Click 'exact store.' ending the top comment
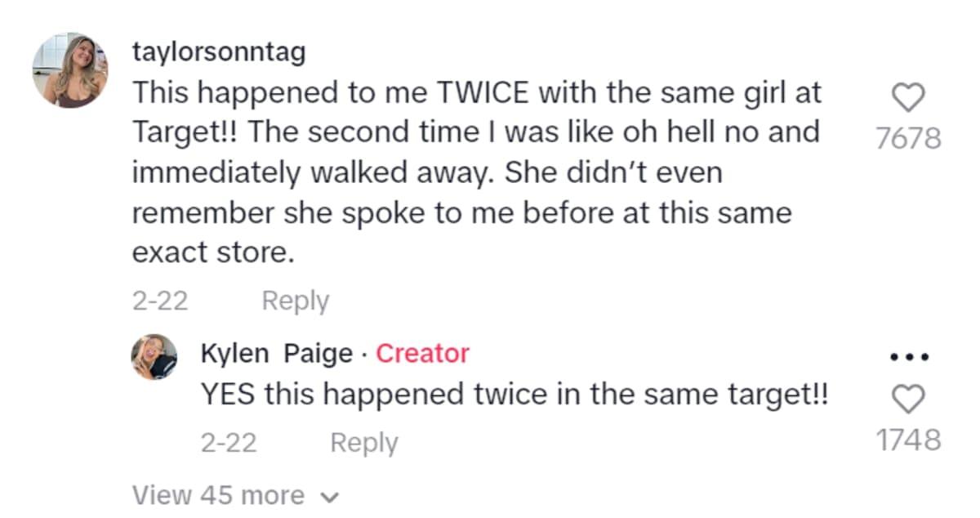Image resolution: width=980 pixels, height=518 pixels. (x=212, y=252)
